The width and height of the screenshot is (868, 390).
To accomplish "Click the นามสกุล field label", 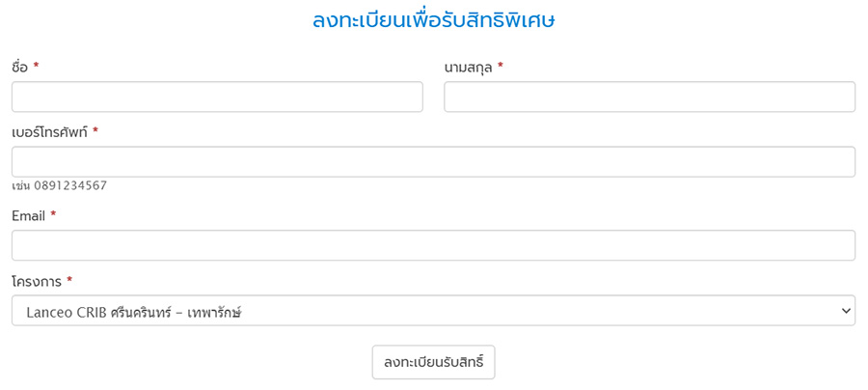I will [x=468, y=67].
